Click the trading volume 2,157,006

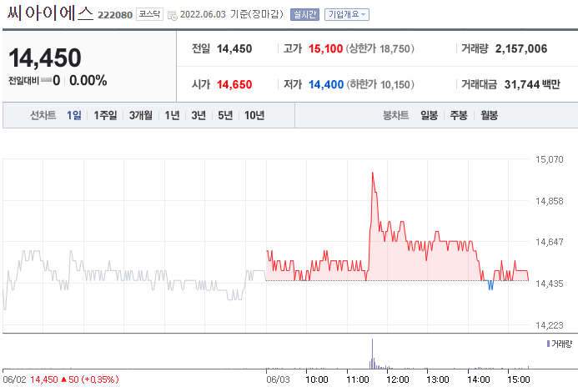[x=520, y=48]
